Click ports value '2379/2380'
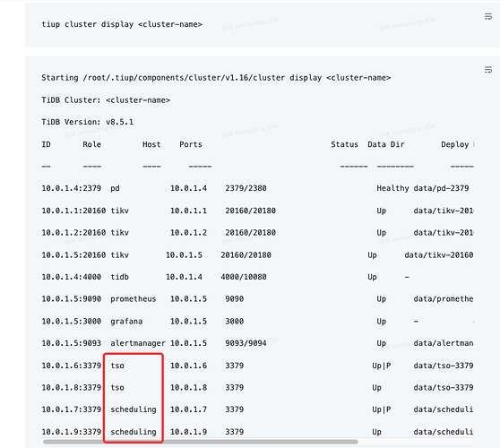500x448 pixels. (x=246, y=188)
